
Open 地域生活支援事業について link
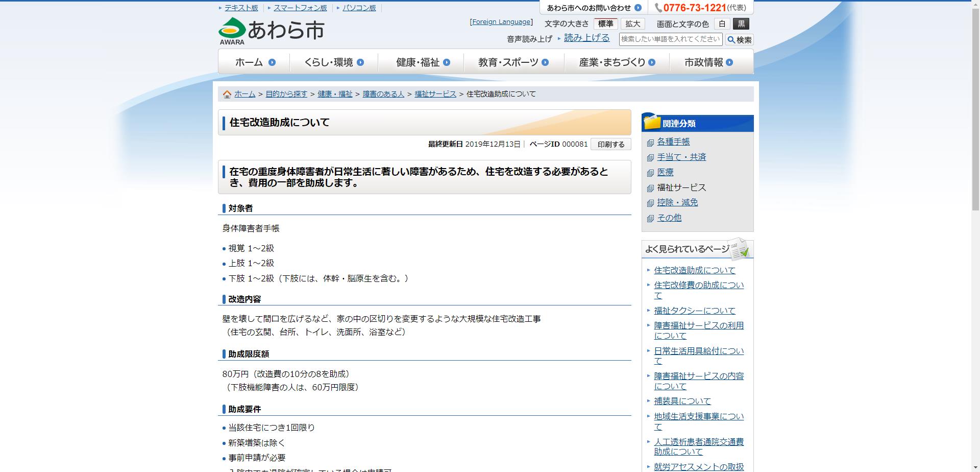coord(699,421)
